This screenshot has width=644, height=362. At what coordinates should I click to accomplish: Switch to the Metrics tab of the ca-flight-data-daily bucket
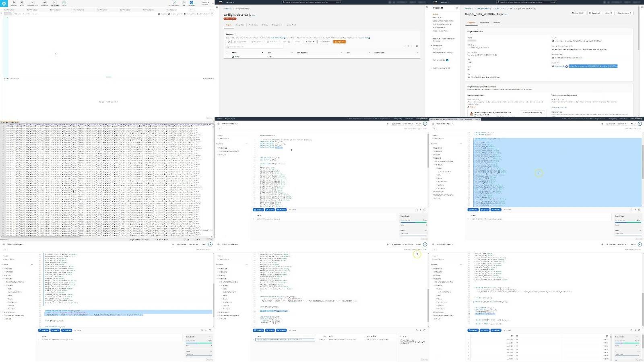[264, 25]
